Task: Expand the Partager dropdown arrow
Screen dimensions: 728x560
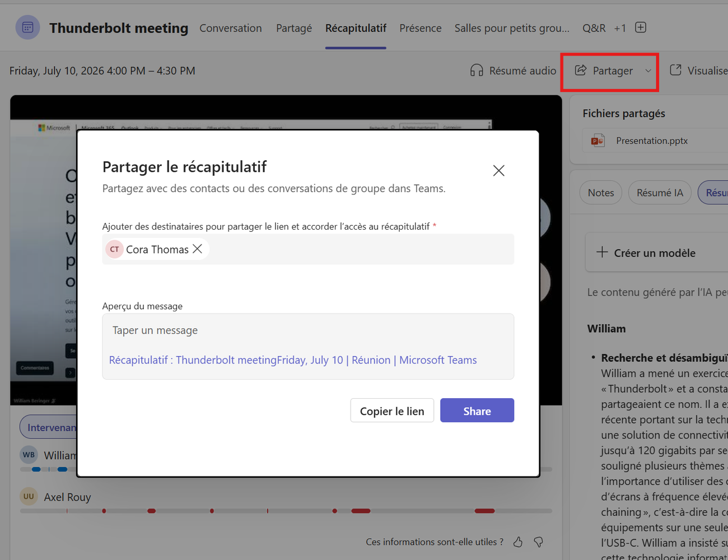Action: click(648, 71)
